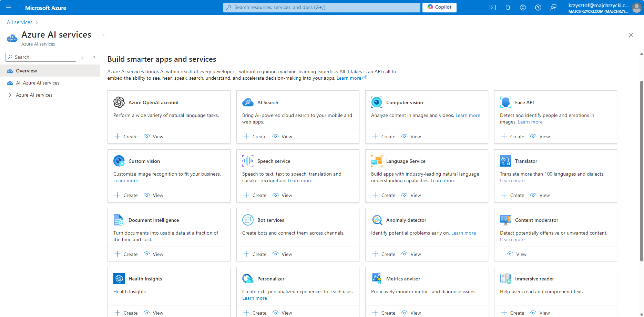The height and width of the screenshot is (317, 644).
Task: Click the Health Insights icon
Action: pos(119,279)
